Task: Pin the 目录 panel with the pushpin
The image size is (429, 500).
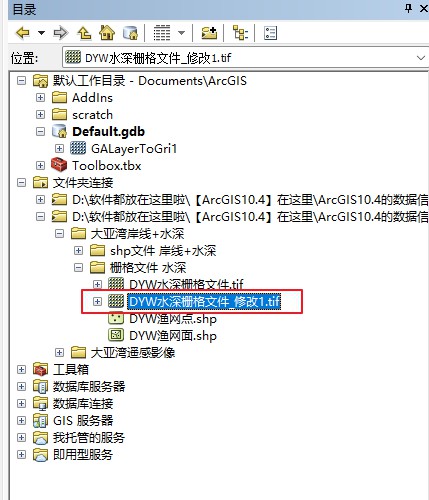Action: click(408, 8)
